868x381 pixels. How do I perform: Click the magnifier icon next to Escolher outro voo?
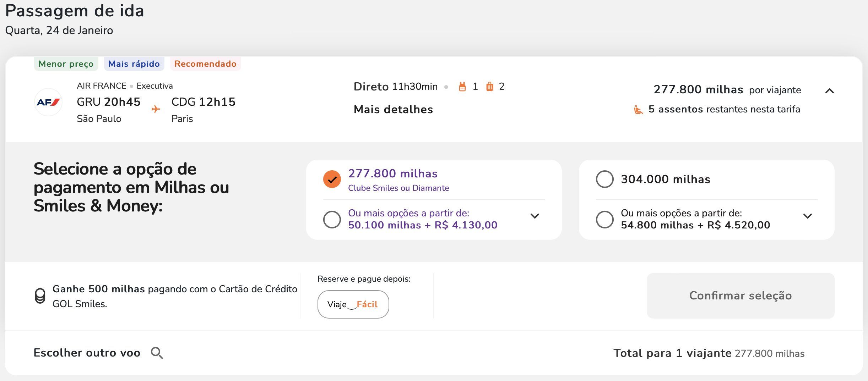157,353
